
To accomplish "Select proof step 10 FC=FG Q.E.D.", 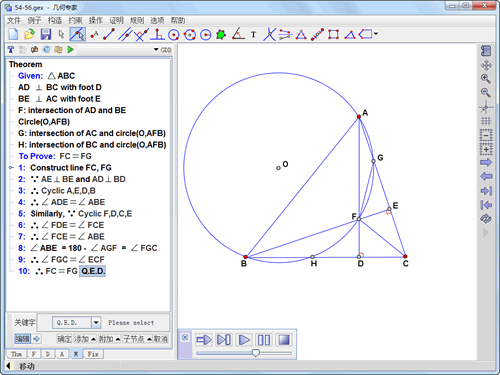I will (x=62, y=271).
